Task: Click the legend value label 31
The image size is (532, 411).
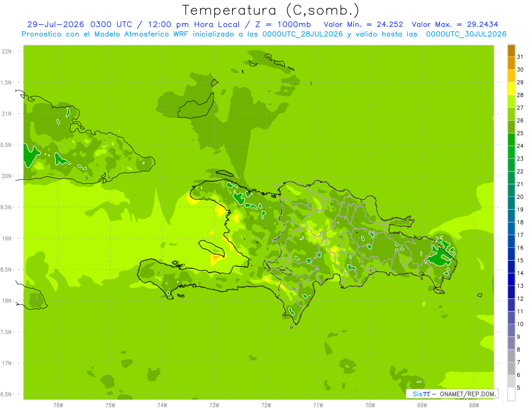Action: pos(520,57)
